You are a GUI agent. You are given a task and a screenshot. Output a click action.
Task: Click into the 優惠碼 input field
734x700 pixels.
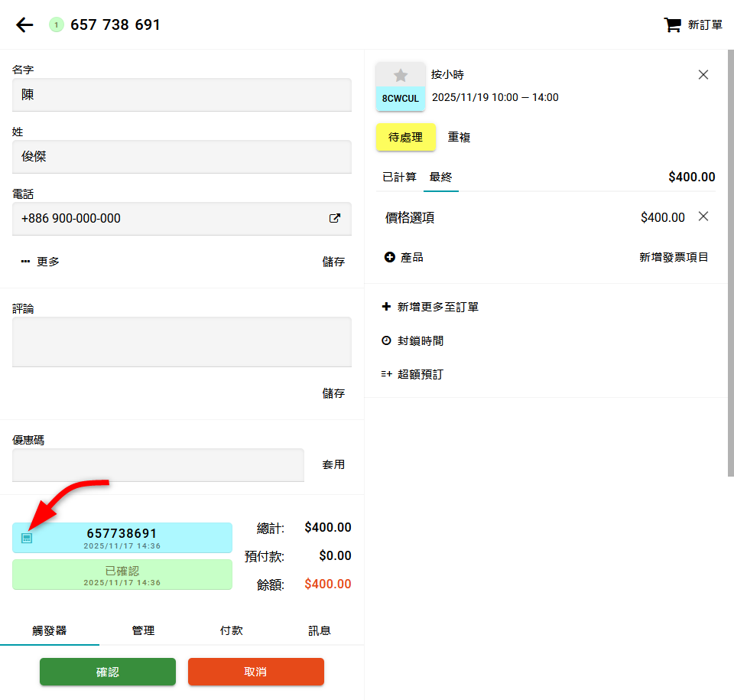click(158, 464)
